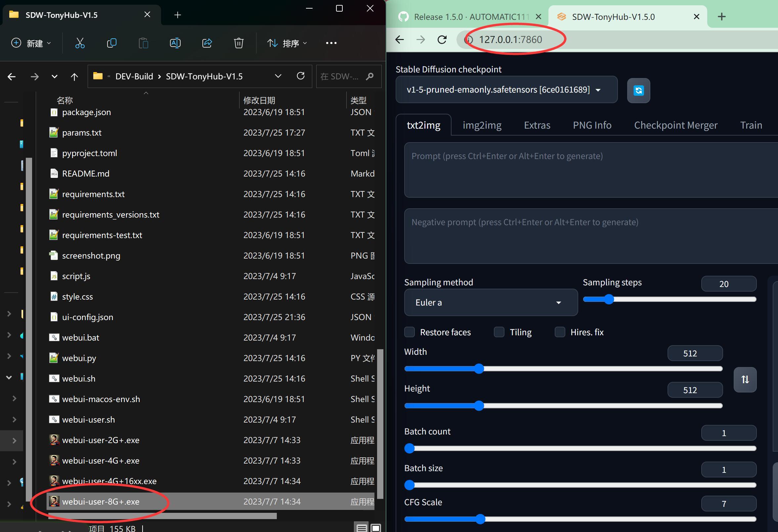The width and height of the screenshot is (778, 532).
Task: Switch to the Train tab
Action: click(x=751, y=125)
